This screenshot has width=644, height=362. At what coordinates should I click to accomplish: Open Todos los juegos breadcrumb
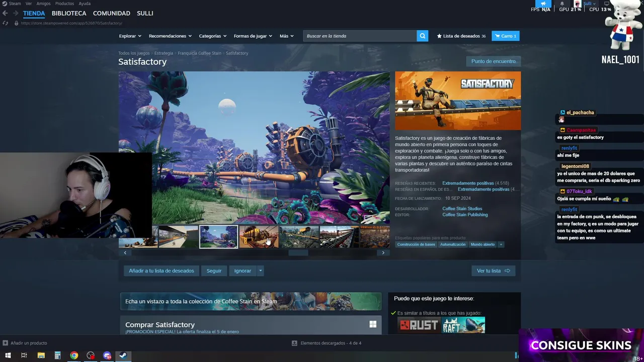(x=134, y=53)
